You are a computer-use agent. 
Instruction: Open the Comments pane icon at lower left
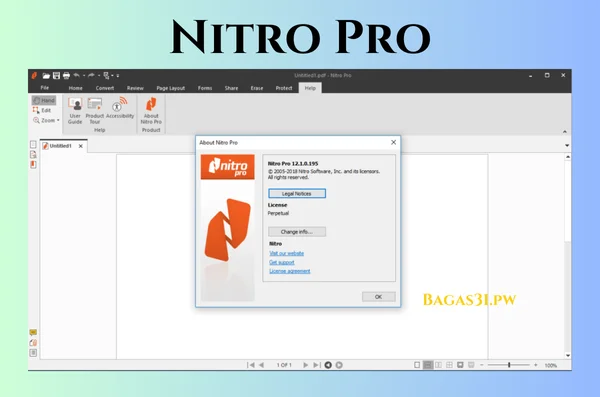coord(33,332)
